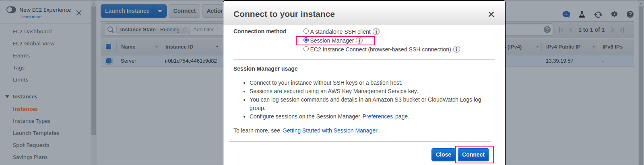Viewport: 644px width, 165px height.
Task: Open the feedback chat bubble icon
Action: pyautogui.click(x=566, y=14)
